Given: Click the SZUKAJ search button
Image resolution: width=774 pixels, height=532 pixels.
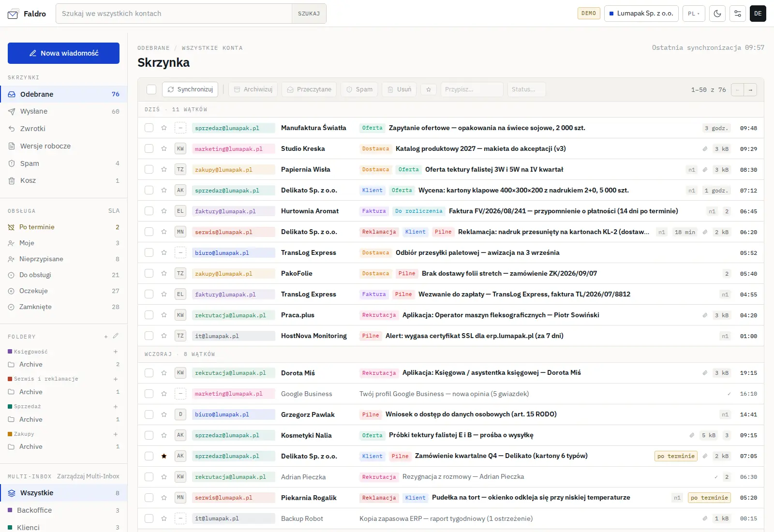Looking at the screenshot, I should (309, 14).
